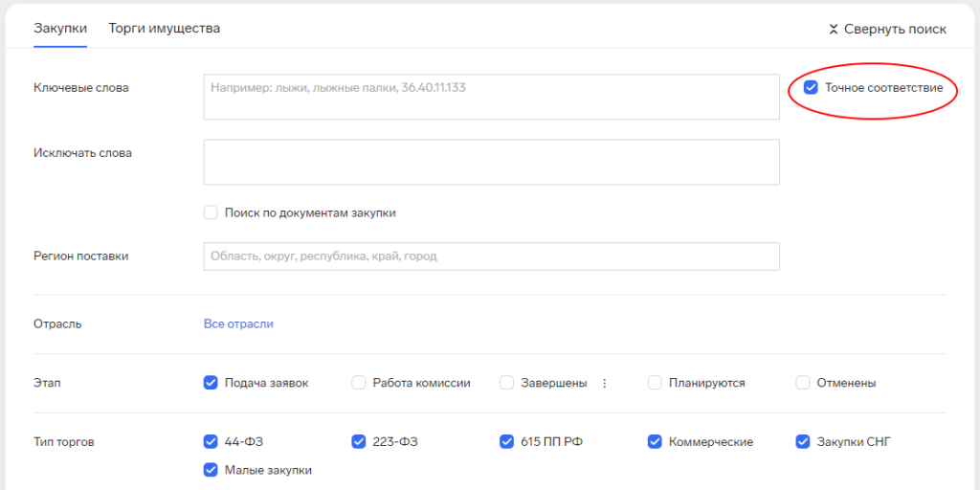Click the Регион поставки input field

[491, 256]
